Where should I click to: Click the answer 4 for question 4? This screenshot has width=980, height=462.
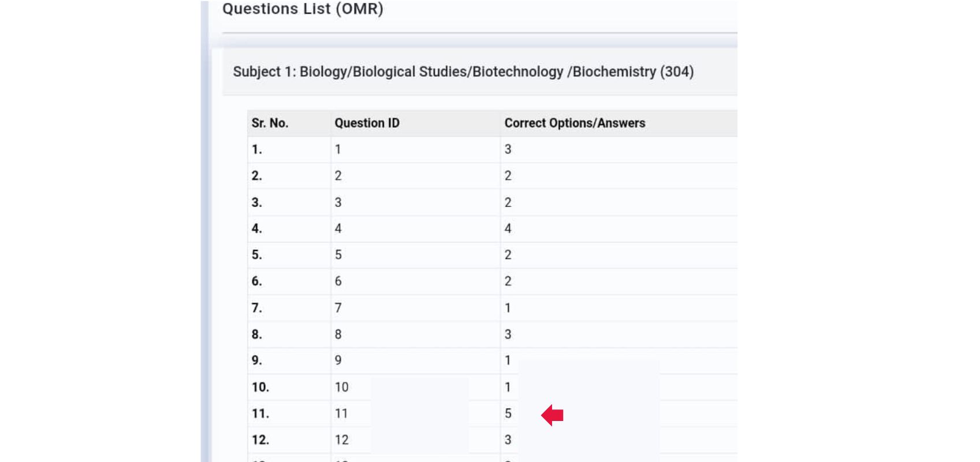[508, 229]
